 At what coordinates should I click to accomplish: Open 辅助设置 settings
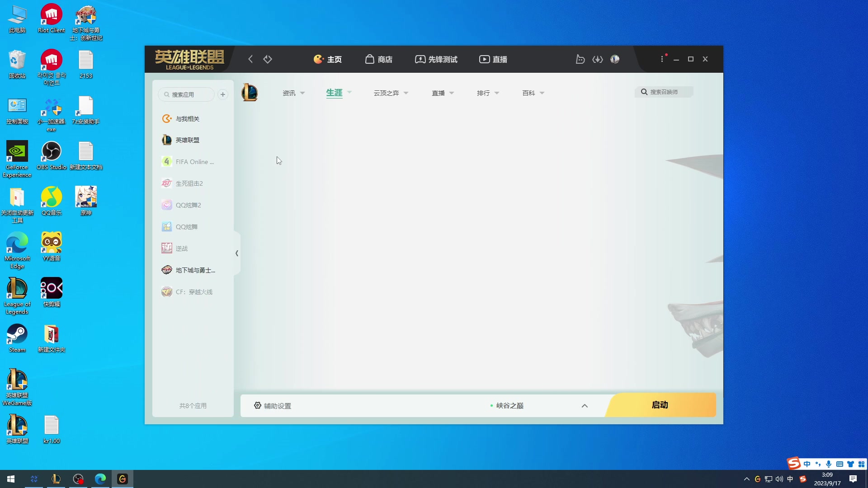tap(273, 406)
